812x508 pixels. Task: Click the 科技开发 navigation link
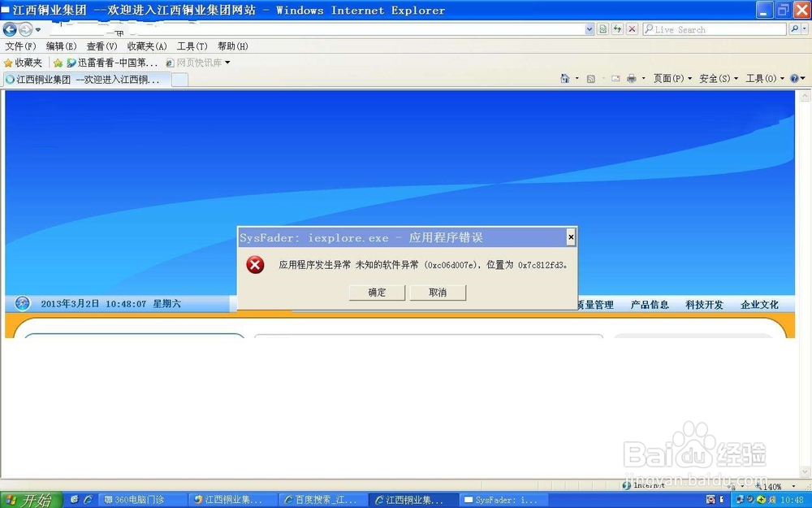[704, 305]
